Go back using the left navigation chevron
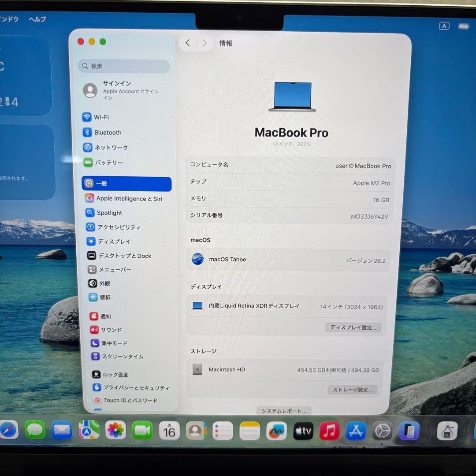 (187, 43)
